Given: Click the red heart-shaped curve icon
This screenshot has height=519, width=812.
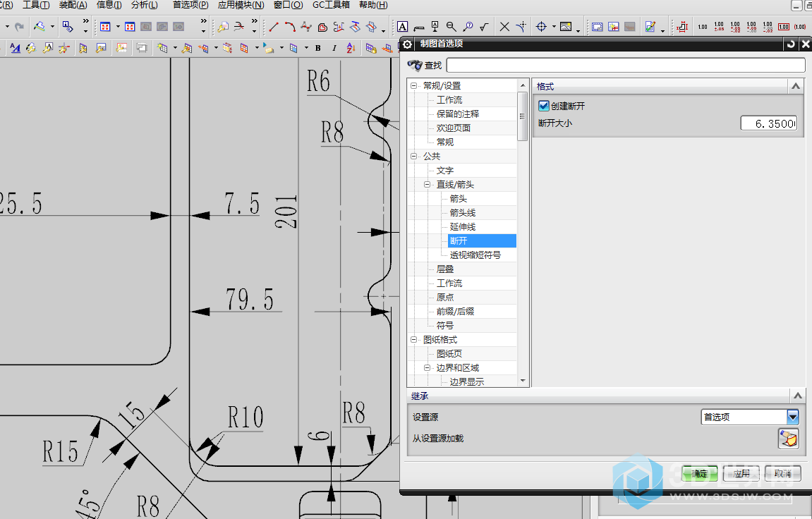Looking at the screenshot, I should click(322, 27).
